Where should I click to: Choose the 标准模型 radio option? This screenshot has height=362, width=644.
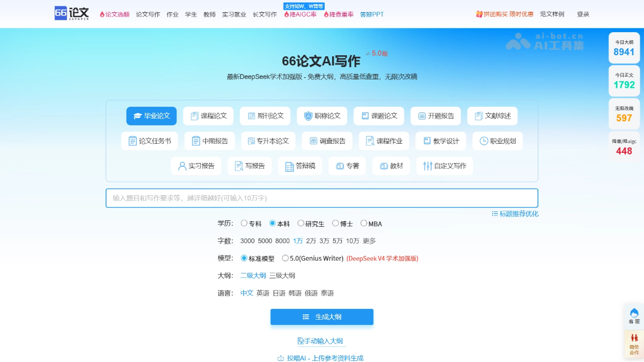click(244, 258)
